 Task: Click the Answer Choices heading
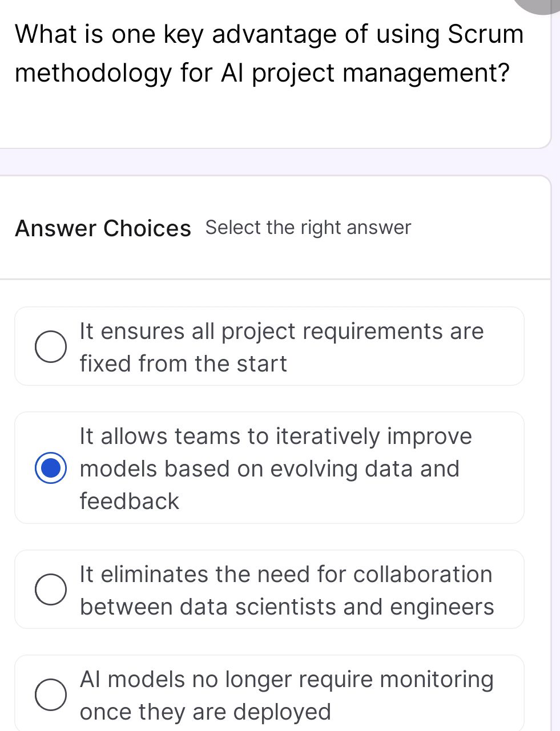pos(103,228)
